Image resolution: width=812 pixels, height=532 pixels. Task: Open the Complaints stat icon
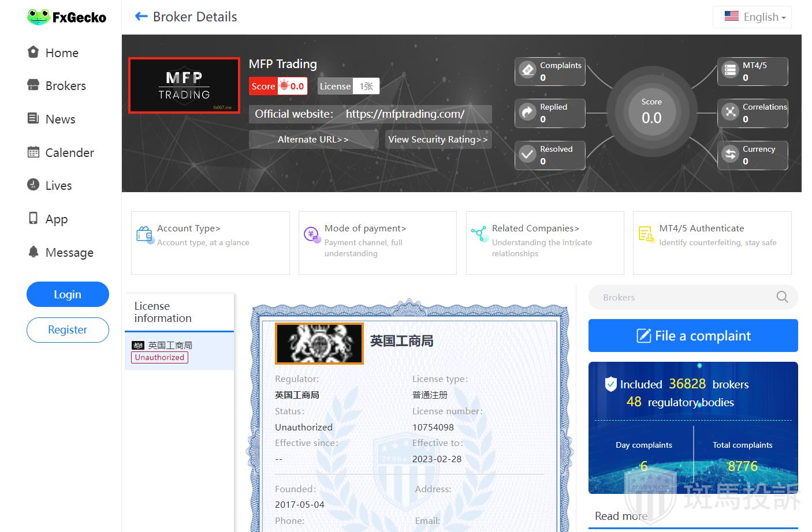(527, 70)
